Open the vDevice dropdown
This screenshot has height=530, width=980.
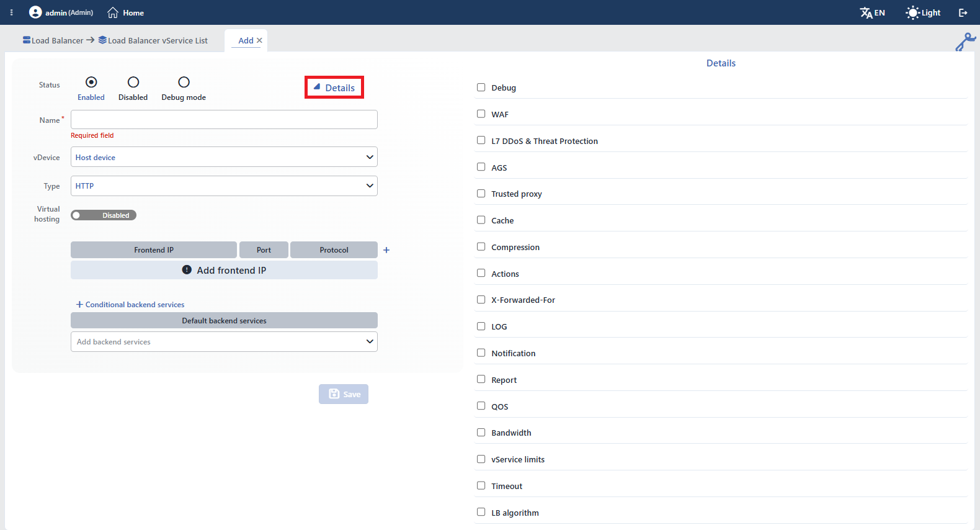224,157
